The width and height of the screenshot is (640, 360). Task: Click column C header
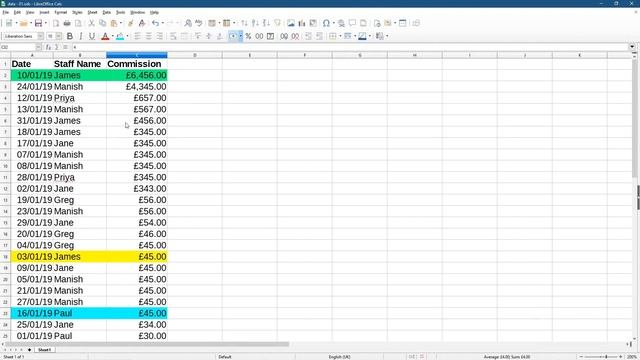pyautogui.click(x=137, y=55)
